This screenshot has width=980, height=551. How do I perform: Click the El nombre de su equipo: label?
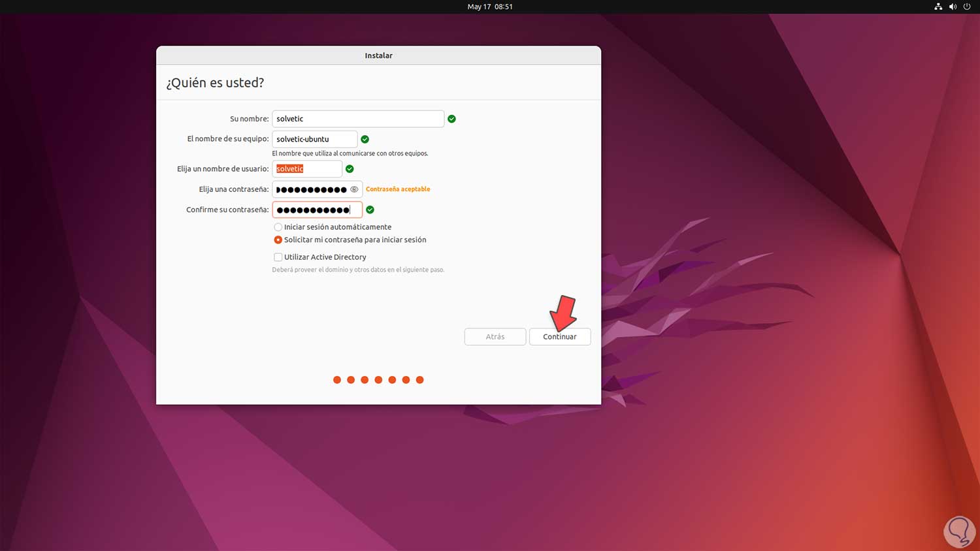coord(228,139)
